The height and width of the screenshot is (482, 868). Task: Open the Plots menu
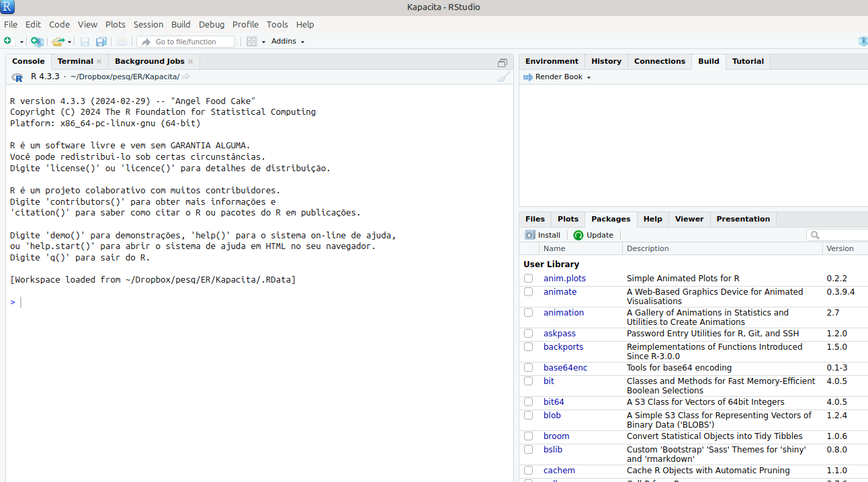point(116,24)
